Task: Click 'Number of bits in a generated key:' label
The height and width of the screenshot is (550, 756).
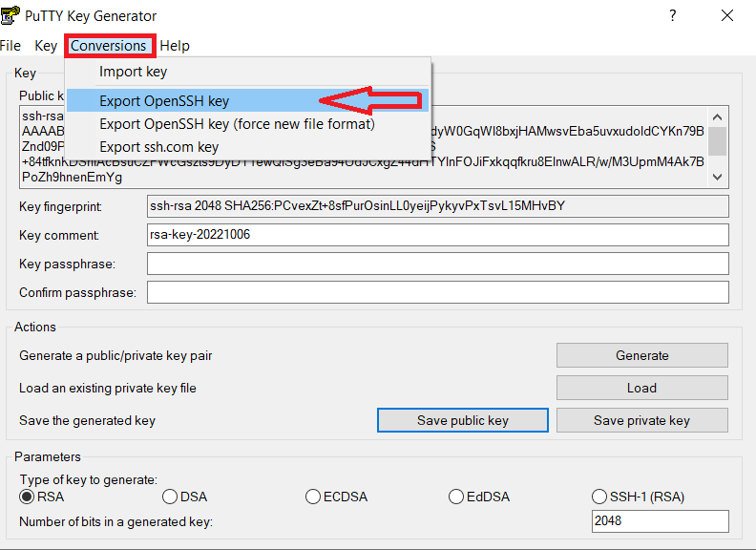Action: 115,521
